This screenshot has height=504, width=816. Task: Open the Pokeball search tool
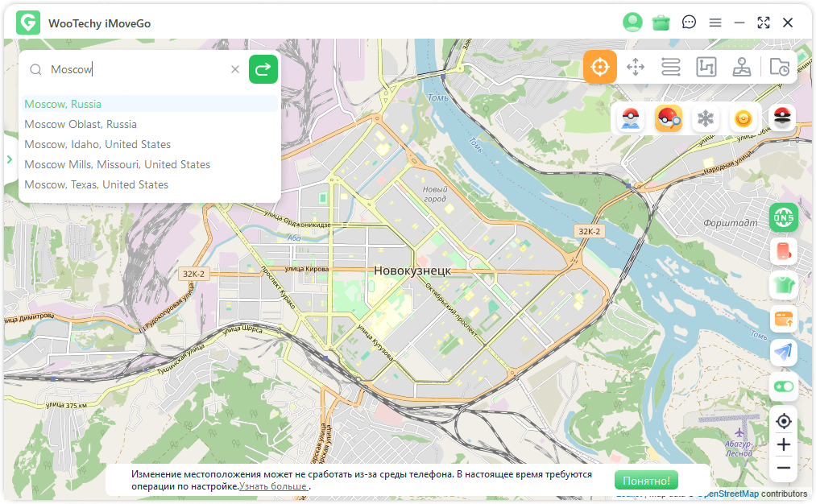[669, 119]
